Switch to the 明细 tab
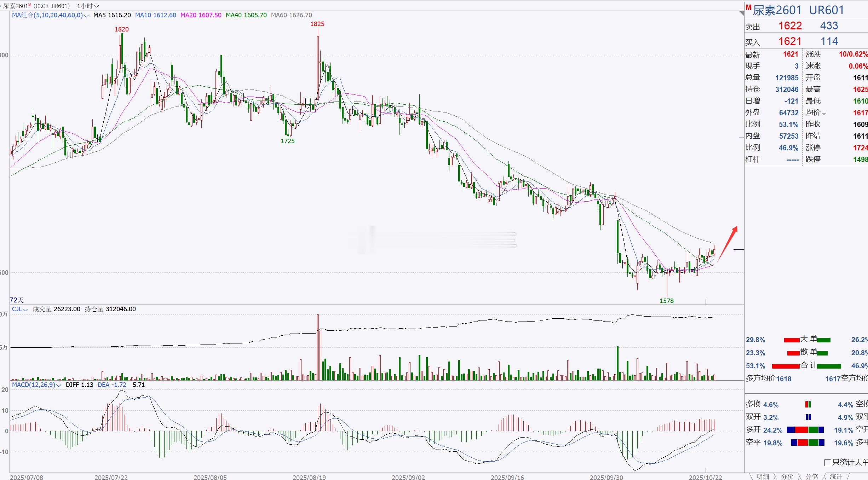Image resolution: width=868 pixels, height=480 pixels. (x=763, y=476)
